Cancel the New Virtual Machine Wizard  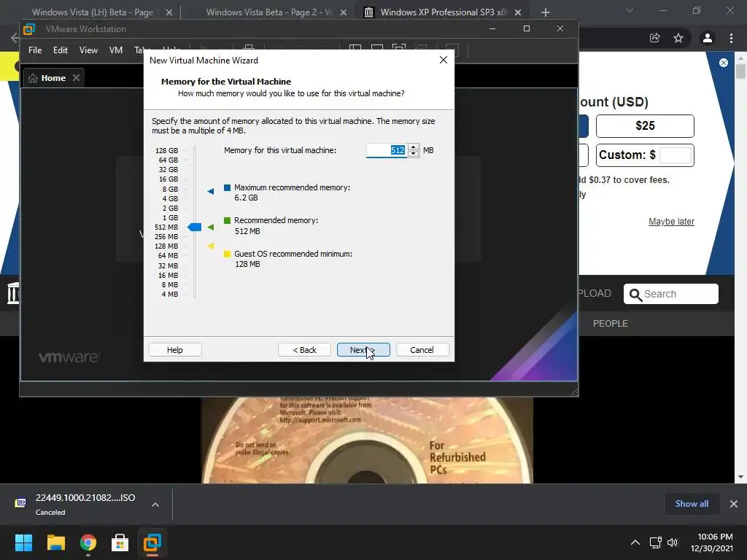pos(422,350)
